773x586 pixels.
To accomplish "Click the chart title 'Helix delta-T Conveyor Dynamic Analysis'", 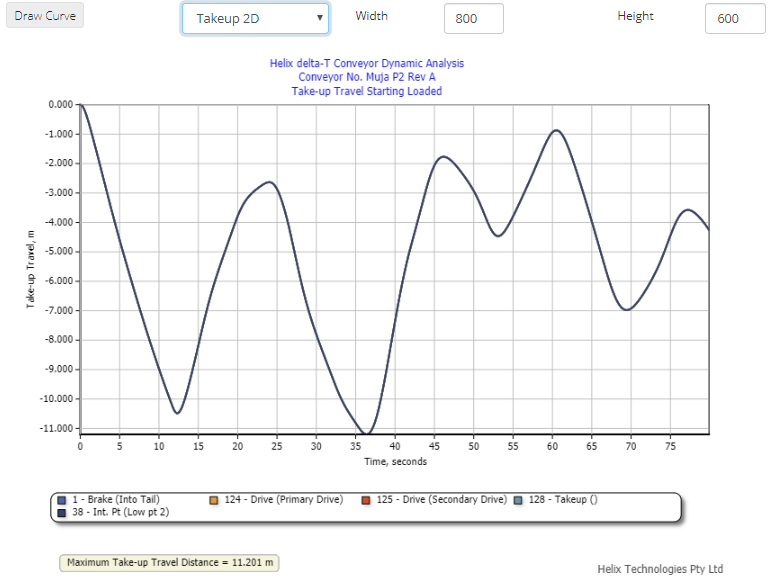I will (x=366, y=63).
